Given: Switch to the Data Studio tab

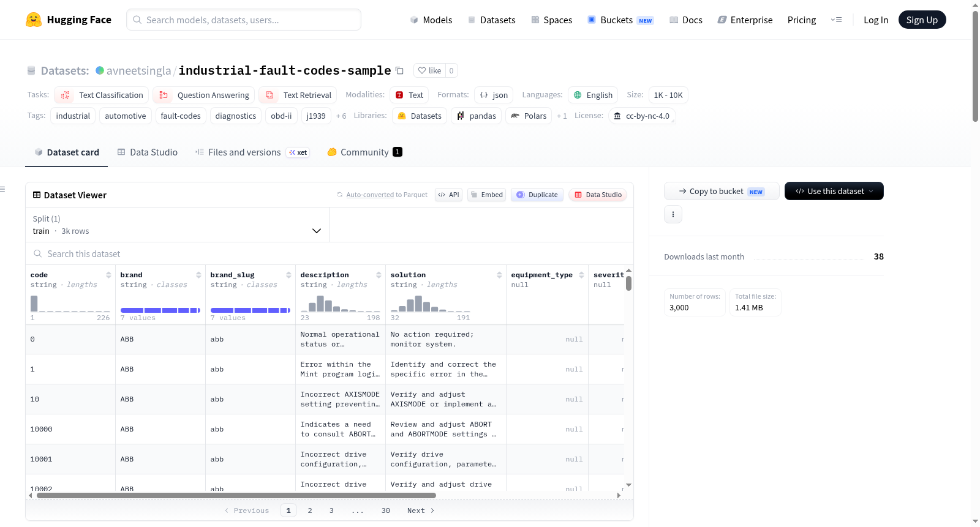Looking at the screenshot, I should point(148,152).
